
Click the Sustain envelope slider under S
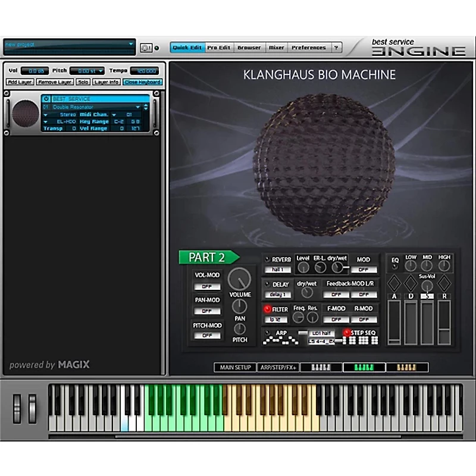pyautogui.click(x=427, y=321)
